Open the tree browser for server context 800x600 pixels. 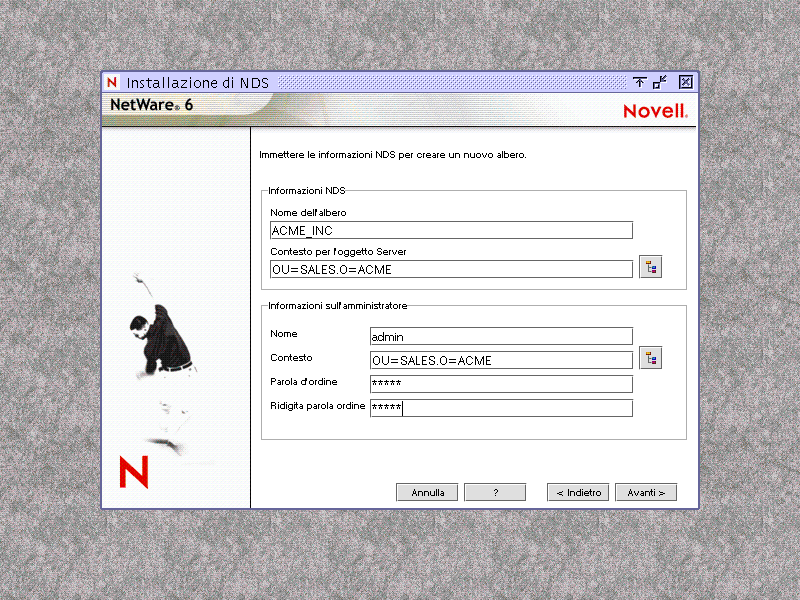[651, 266]
